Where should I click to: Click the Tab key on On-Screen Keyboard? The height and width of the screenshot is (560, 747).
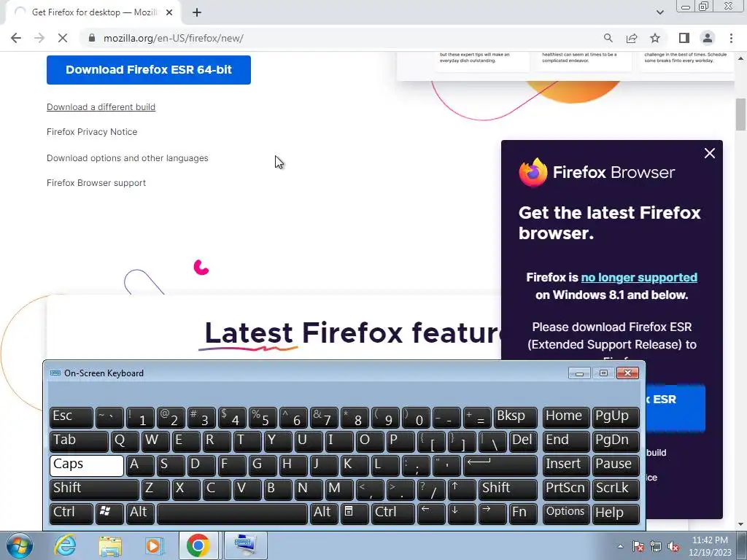pyautogui.click(x=79, y=441)
